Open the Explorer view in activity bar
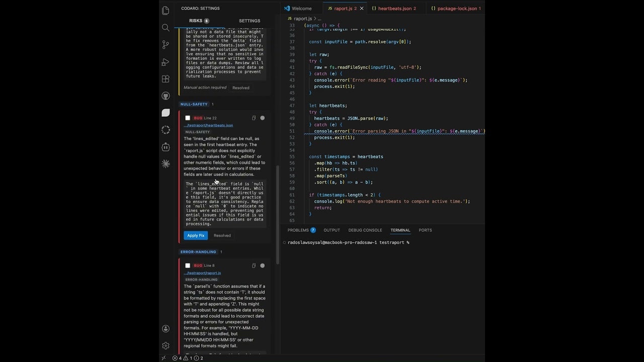 click(x=166, y=11)
